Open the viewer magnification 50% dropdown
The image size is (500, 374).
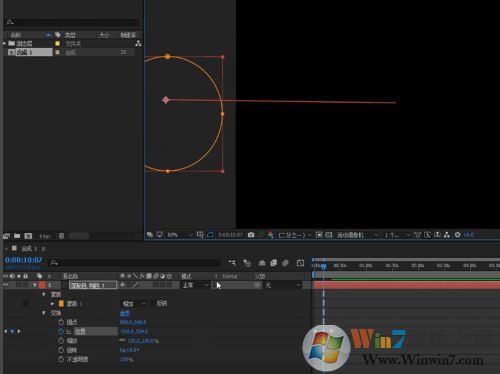point(179,235)
